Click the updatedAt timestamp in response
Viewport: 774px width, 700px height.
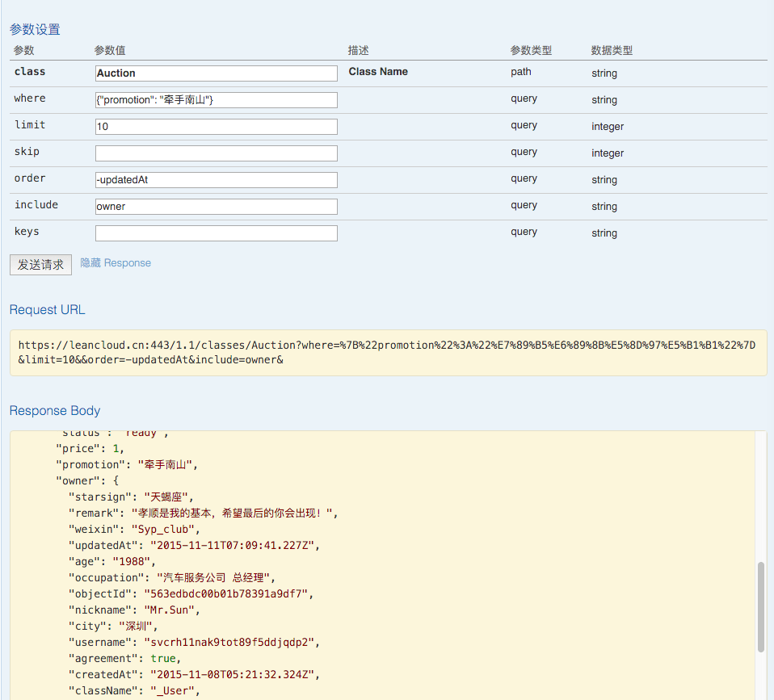click(x=233, y=546)
